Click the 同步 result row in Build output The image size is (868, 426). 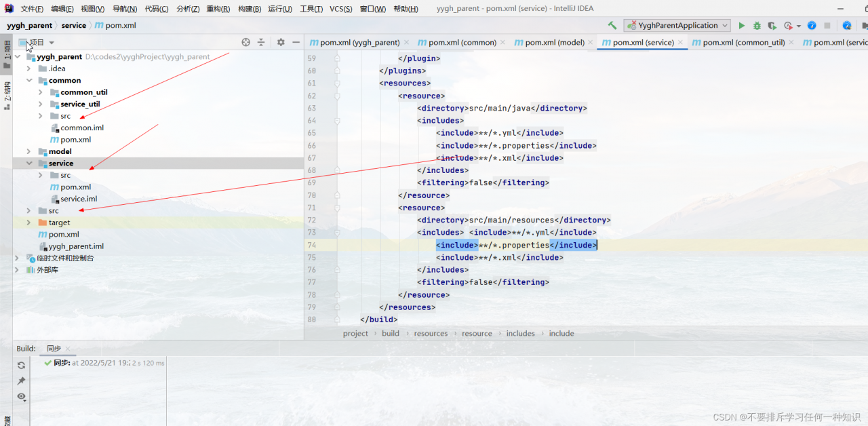click(104, 363)
